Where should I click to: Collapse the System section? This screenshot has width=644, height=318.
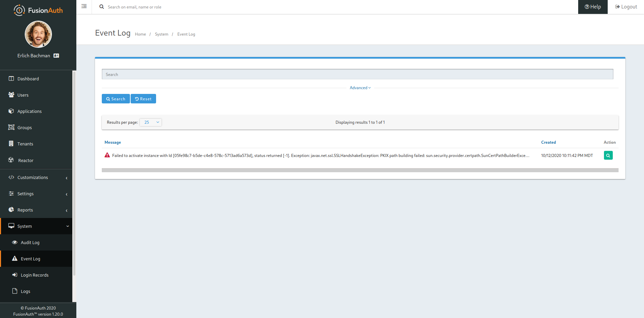[68, 226]
